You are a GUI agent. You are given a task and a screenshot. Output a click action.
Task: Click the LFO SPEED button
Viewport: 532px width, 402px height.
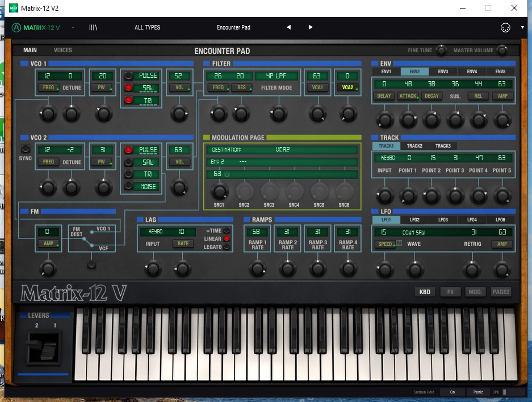click(x=385, y=244)
